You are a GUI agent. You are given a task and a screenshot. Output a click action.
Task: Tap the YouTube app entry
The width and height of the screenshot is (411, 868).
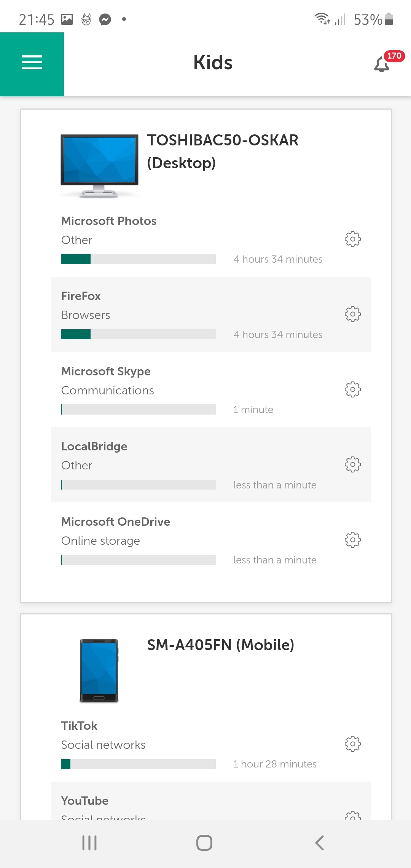pos(85,801)
